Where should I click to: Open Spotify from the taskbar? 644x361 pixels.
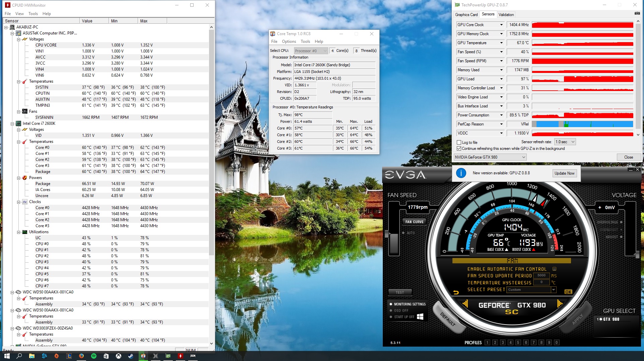tap(93, 356)
